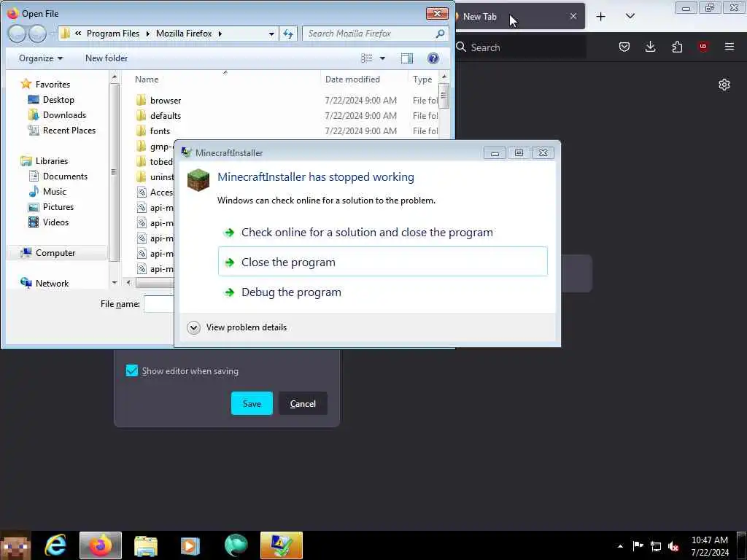The width and height of the screenshot is (747, 560).
Task: Click the muted volume tray icon
Action: 673,546
